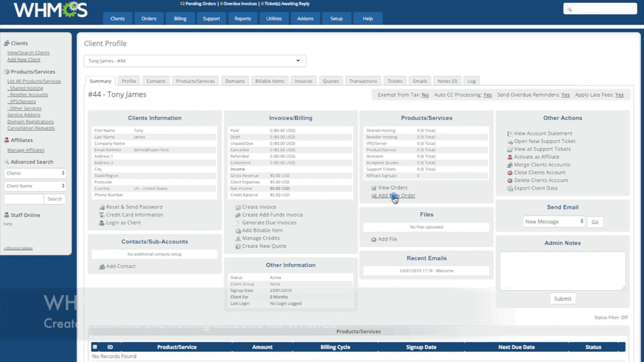
Task: Click the Admin Notes text area
Action: [x=562, y=270]
